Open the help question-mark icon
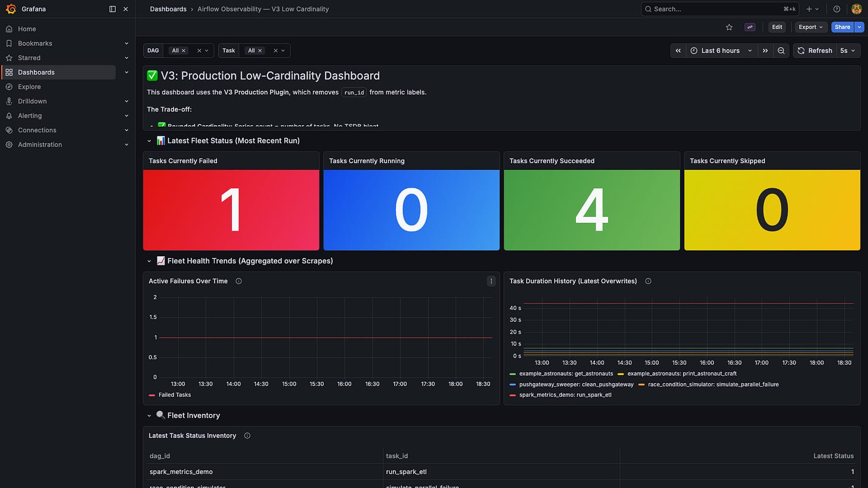Image resolution: width=868 pixels, height=488 pixels. pos(836,9)
